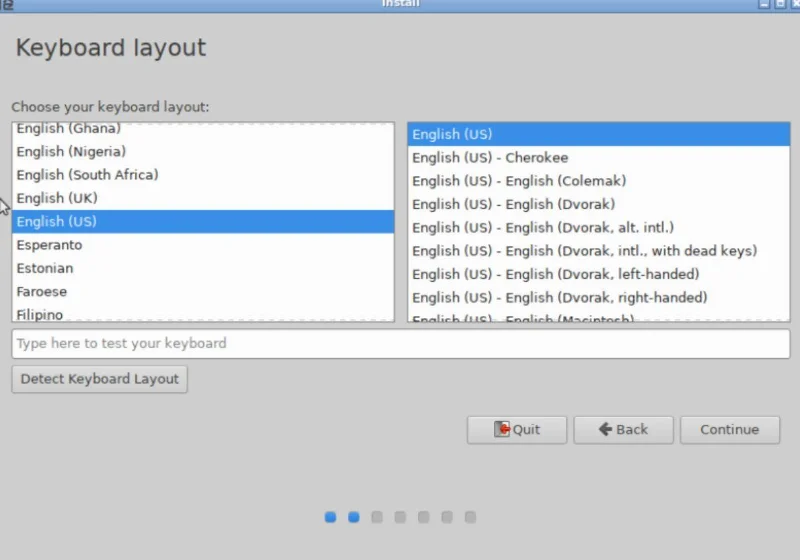Click the window menu icon in title bar

point(7,4)
